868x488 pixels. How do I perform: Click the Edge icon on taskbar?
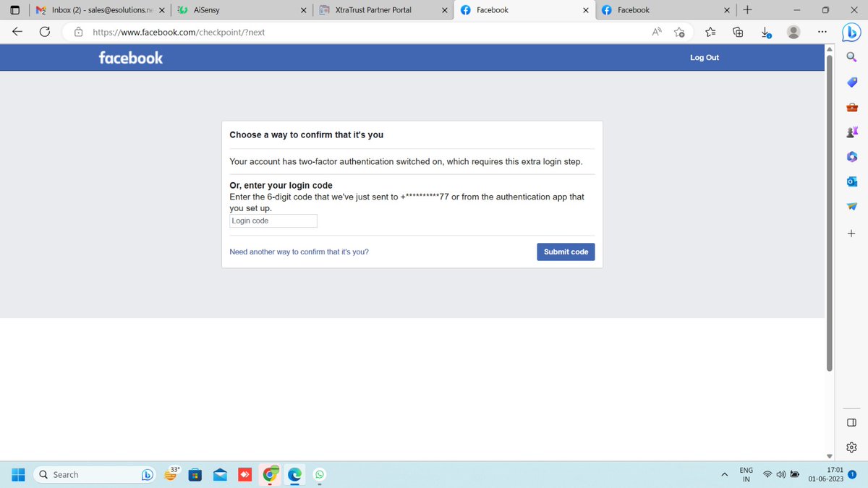pyautogui.click(x=295, y=475)
